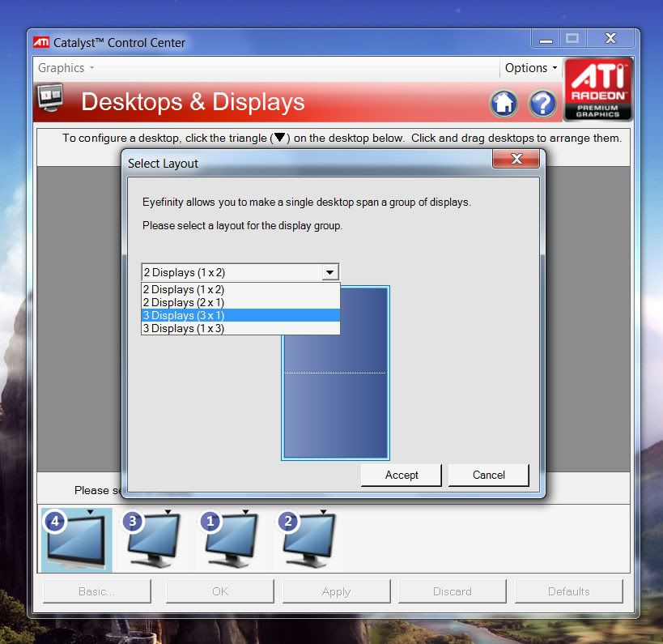Click the Desktops & Displays header monitor icon
The width and height of the screenshot is (663, 644).
(x=50, y=98)
